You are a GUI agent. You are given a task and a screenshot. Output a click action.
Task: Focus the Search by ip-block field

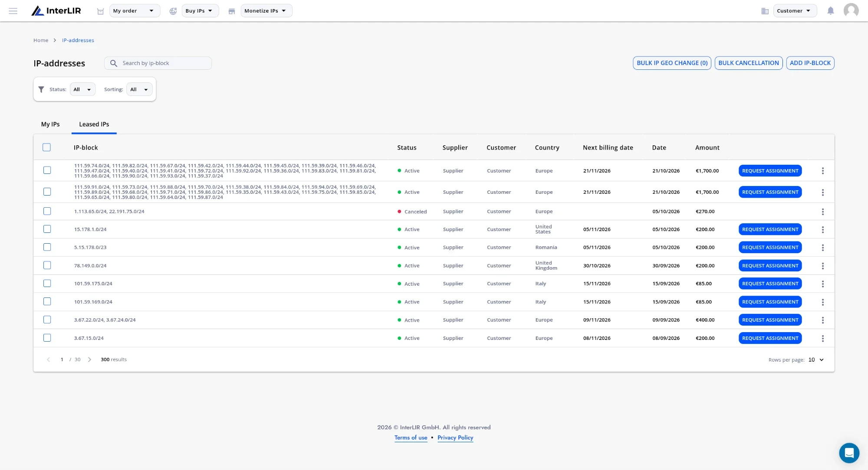click(x=158, y=63)
